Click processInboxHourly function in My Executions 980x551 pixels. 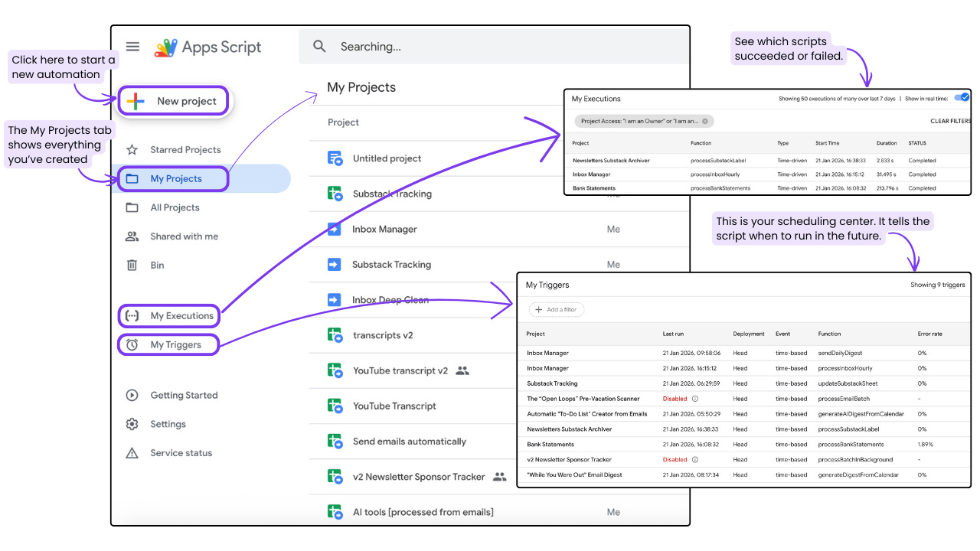coord(717,174)
